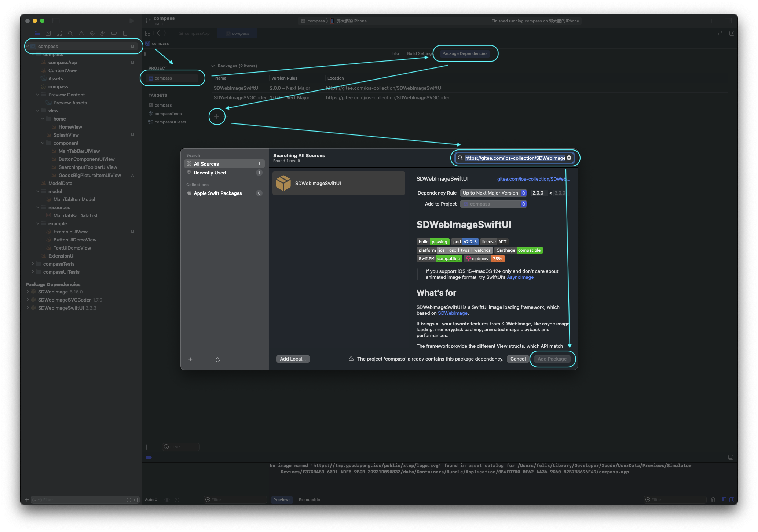Viewport: 758px width, 532px height.
Task: Refresh package collections icon
Action: pyautogui.click(x=217, y=359)
